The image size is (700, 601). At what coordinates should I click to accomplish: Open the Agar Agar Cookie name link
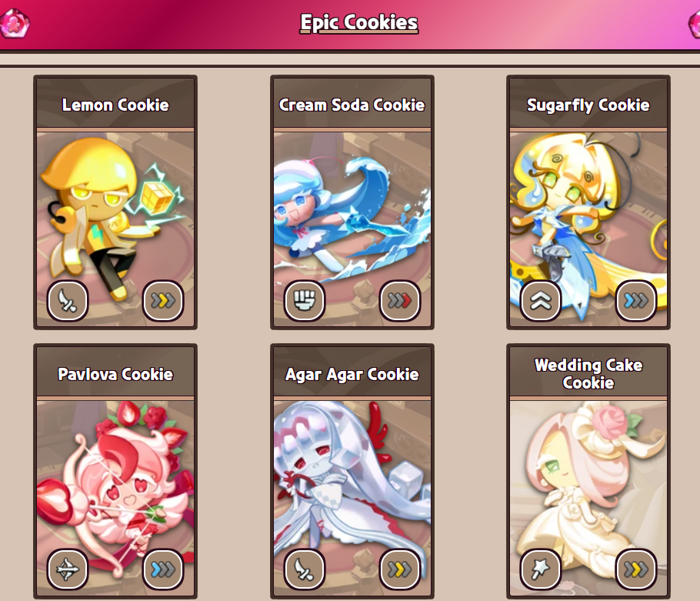352,374
